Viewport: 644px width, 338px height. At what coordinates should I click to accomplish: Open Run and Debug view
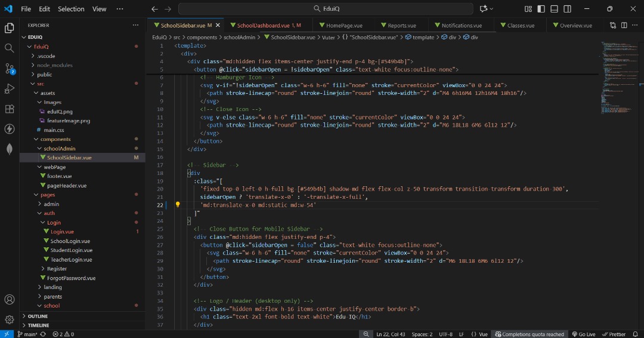tap(9, 88)
